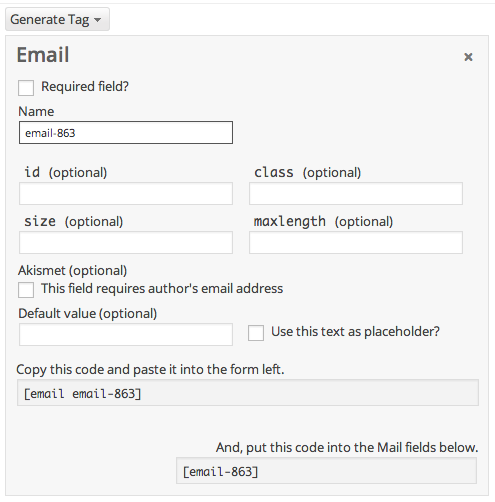Click into the class optional field

point(356,193)
